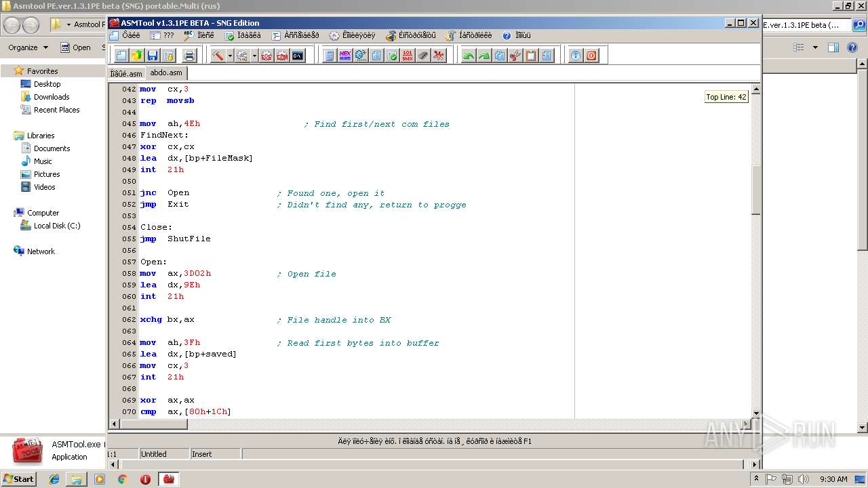
Task: Paste using the clipboard icon
Action: coord(531,56)
